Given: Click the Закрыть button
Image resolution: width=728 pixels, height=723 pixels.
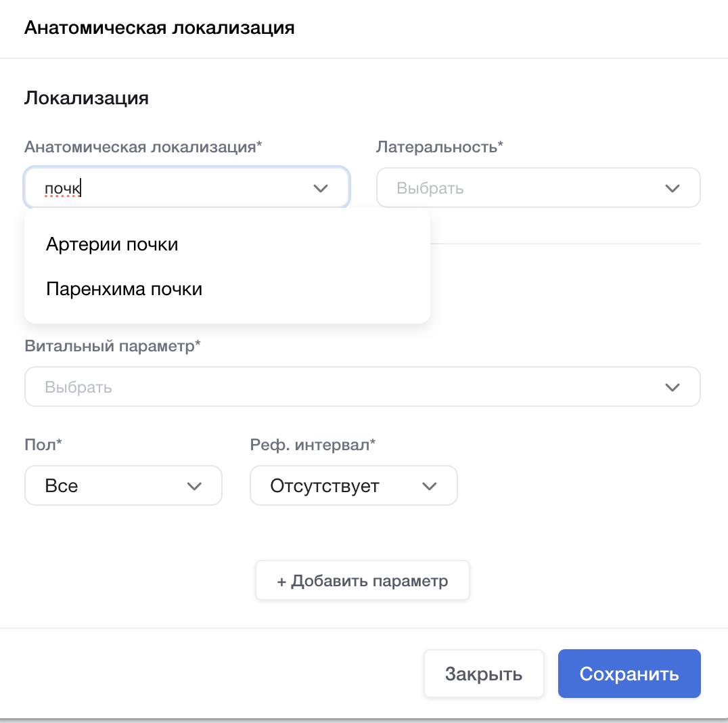Looking at the screenshot, I should [484, 674].
